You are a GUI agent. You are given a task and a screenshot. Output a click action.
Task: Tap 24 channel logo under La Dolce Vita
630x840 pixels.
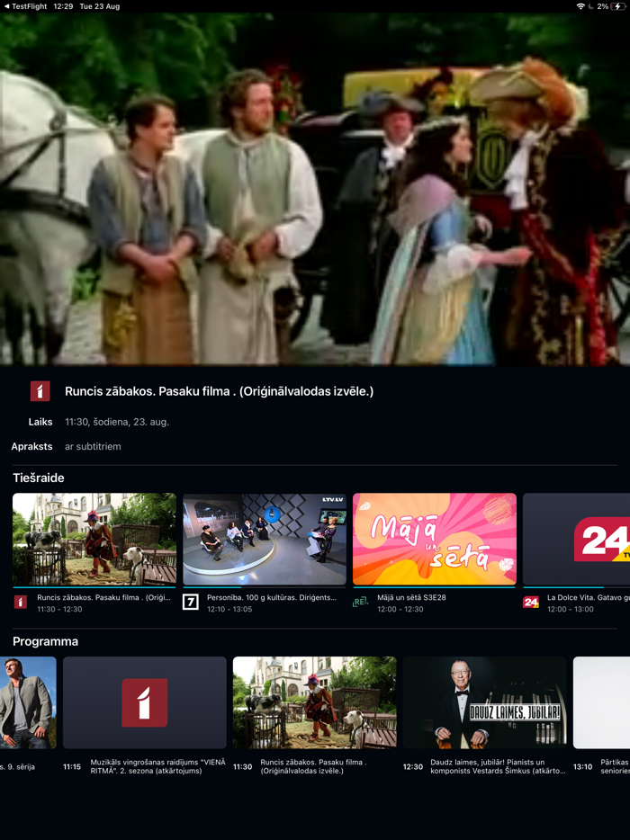pos(531,603)
